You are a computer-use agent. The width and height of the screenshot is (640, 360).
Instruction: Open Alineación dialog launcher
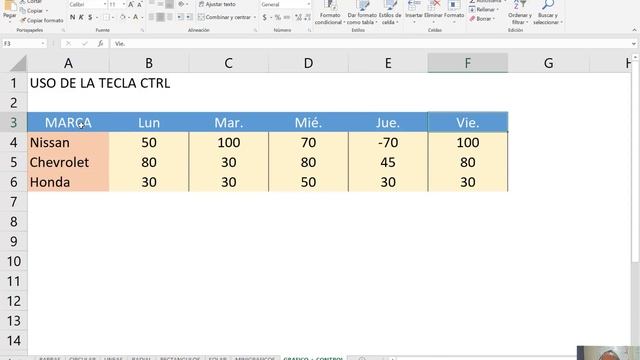pyautogui.click(x=255, y=30)
